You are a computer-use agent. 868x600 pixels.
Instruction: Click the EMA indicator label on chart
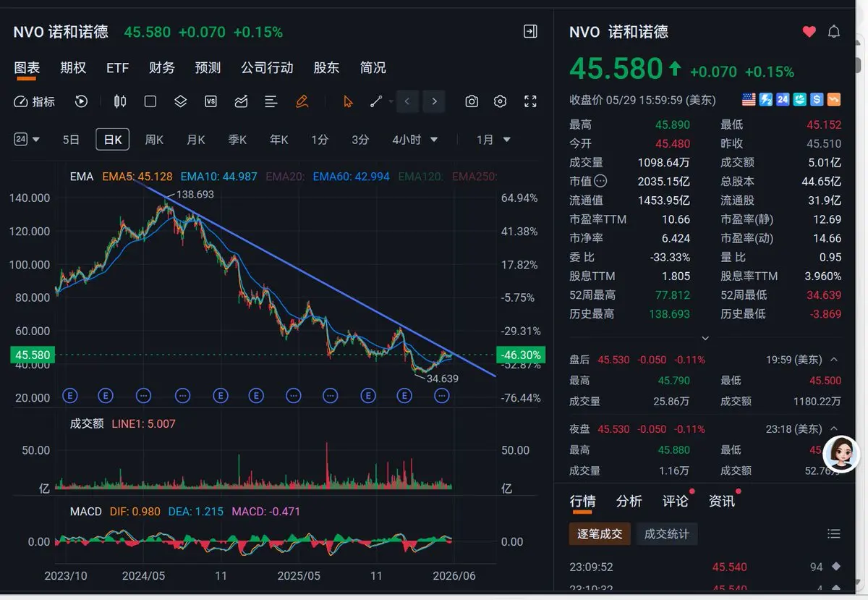(82, 176)
